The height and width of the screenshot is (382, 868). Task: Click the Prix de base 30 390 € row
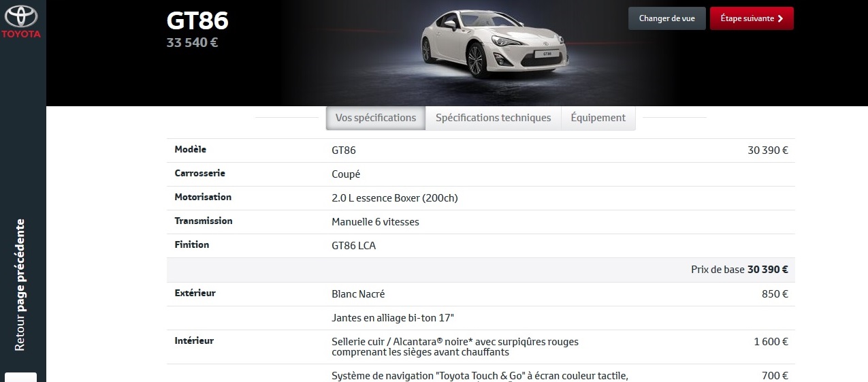pos(481,270)
